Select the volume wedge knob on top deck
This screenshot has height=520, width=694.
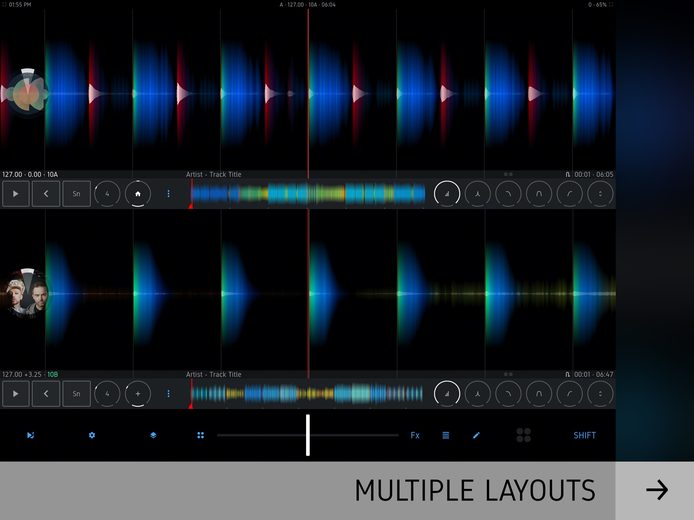tap(447, 194)
